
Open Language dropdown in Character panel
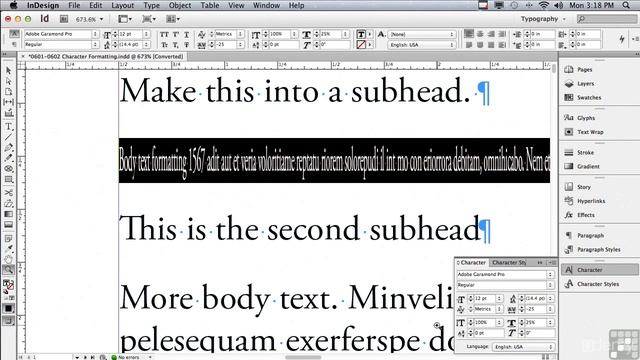[524, 347]
